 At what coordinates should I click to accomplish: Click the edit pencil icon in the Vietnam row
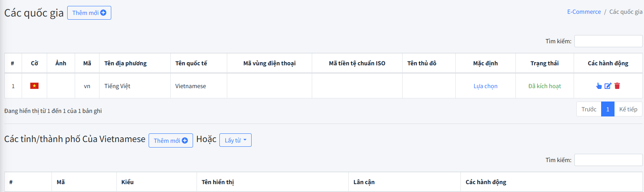point(608,86)
